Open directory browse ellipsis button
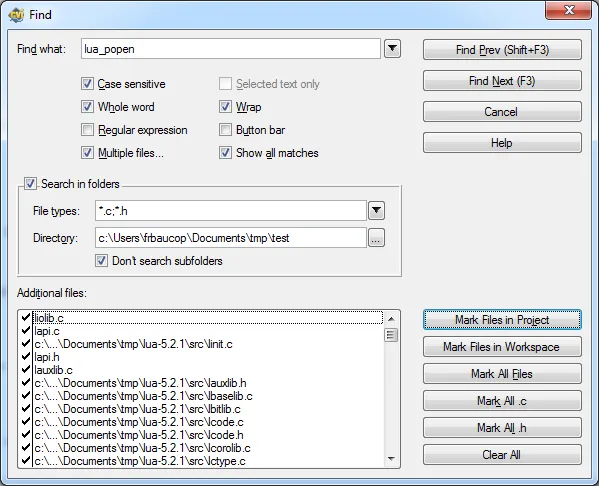Screen dimensions: 599x486 (x=376, y=238)
